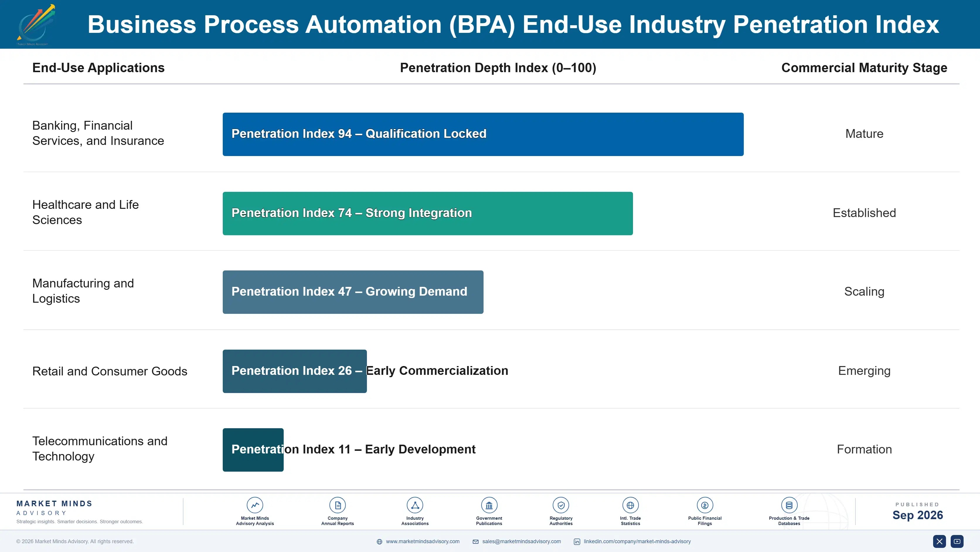Click the Mature maturity stage
980x552 pixels.
point(864,134)
